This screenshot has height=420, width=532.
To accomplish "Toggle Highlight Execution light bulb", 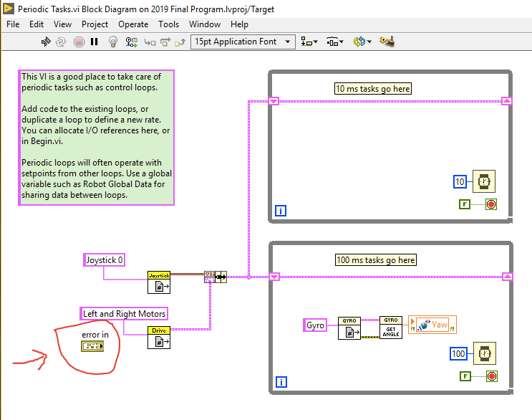I will [x=113, y=42].
